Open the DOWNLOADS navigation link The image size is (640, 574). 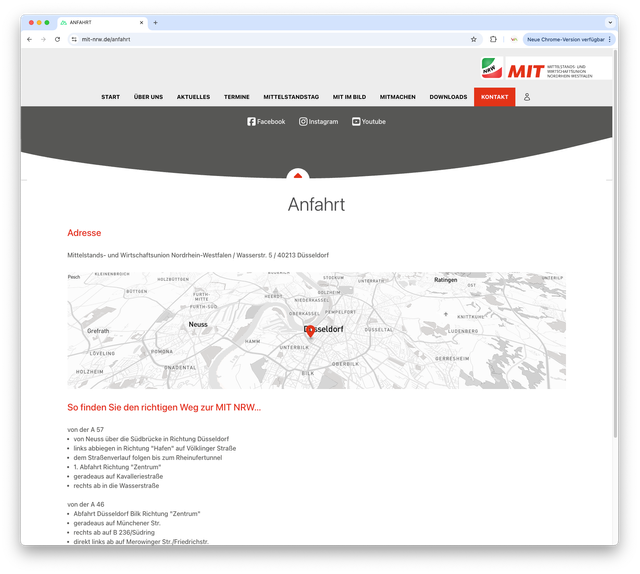click(448, 97)
